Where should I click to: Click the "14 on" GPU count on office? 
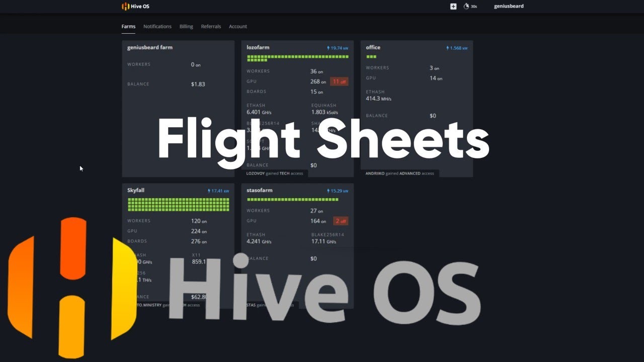point(436,78)
